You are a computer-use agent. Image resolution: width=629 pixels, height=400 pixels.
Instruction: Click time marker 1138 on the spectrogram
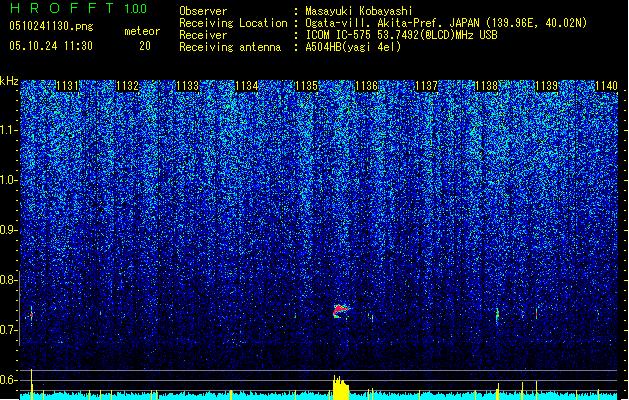click(x=486, y=86)
